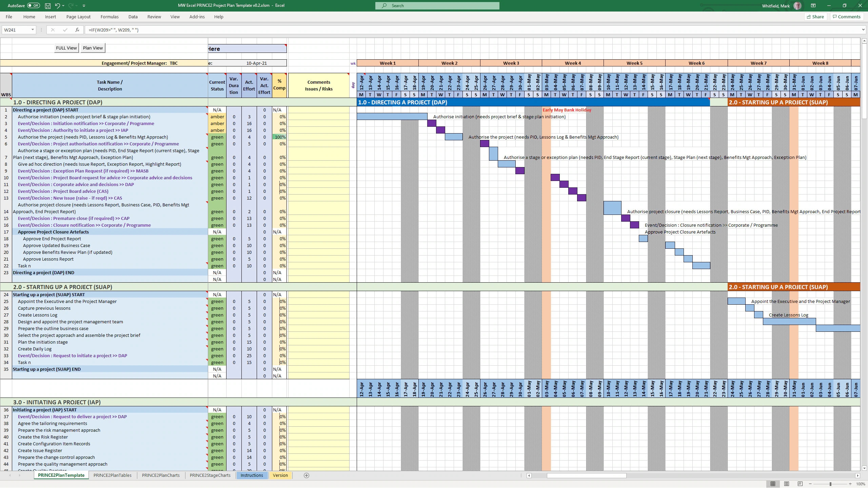The width and height of the screenshot is (868, 488).
Task: Click the Search box in the title bar
Action: tap(437, 5)
